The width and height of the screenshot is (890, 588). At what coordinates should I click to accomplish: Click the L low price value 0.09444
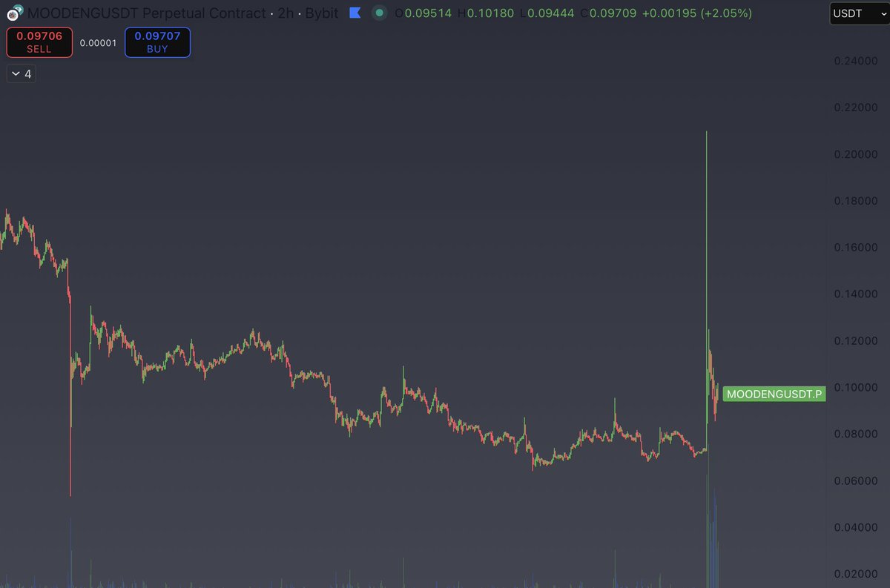551,13
